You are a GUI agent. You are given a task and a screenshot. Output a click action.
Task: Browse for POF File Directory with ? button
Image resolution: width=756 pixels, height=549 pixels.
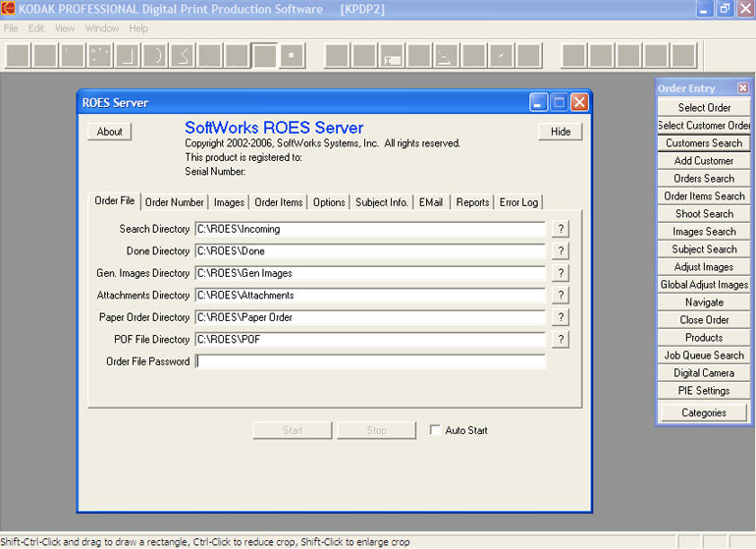point(561,340)
